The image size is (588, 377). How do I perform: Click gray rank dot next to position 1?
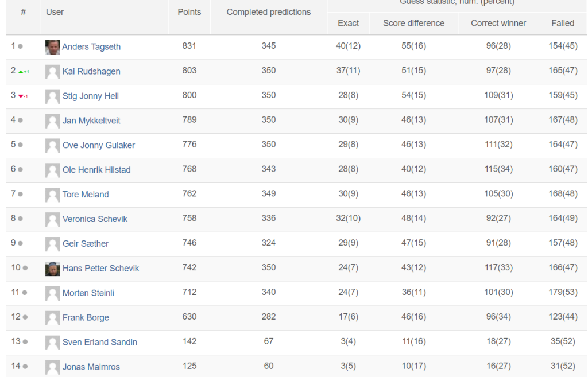tap(20, 46)
